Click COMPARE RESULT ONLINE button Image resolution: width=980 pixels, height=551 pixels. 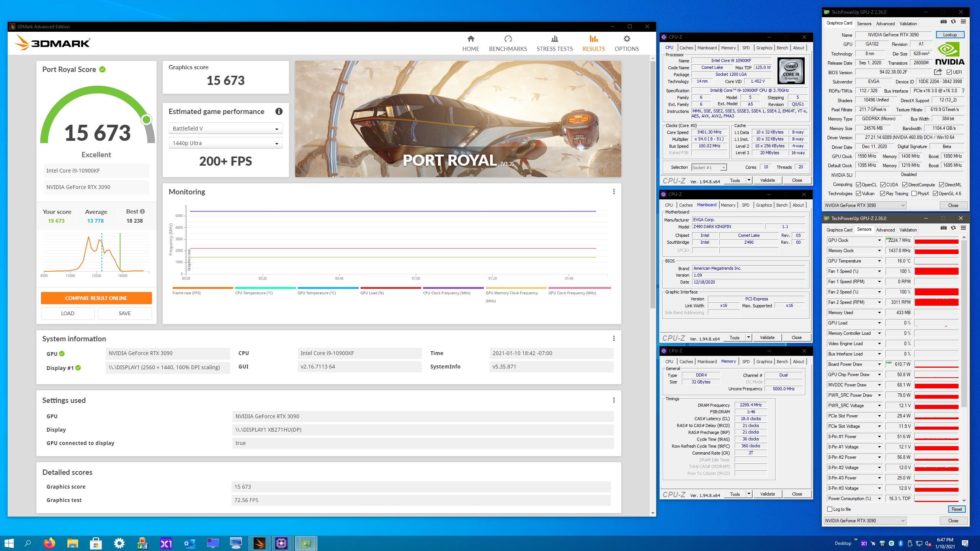coord(96,298)
